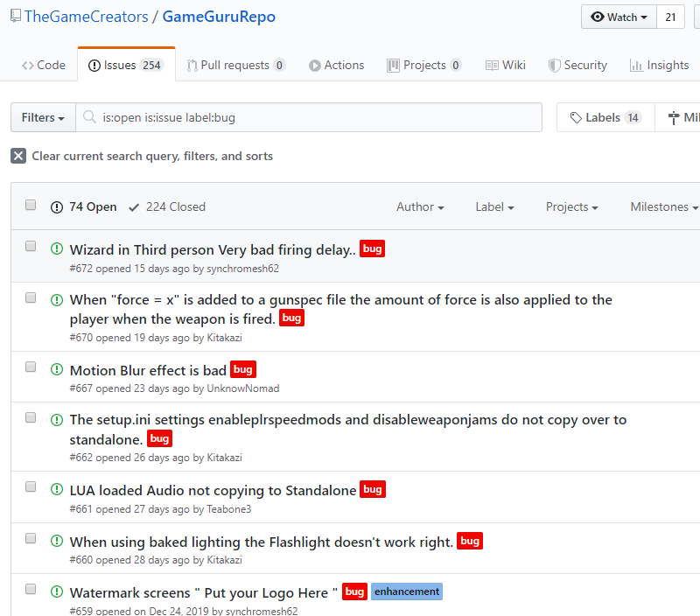Viewport: 700px width, 616px height.
Task: Open the repository Projects tab
Action: coord(424,65)
